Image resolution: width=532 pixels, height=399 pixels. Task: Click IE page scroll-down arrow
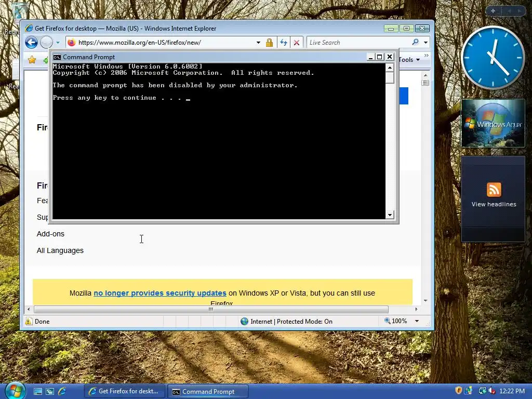click(x=425, y=301)
